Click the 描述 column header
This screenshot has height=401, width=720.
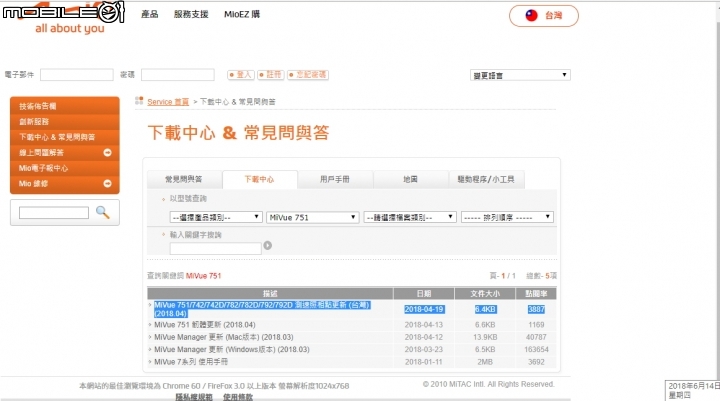pyautogui.click(x=270, y=294)
